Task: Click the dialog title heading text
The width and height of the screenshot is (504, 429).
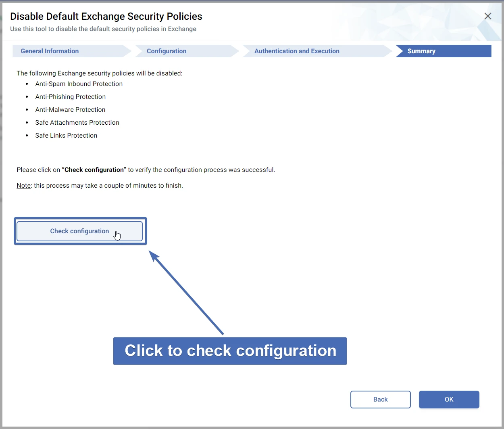Action: click(x=106, y=17)
